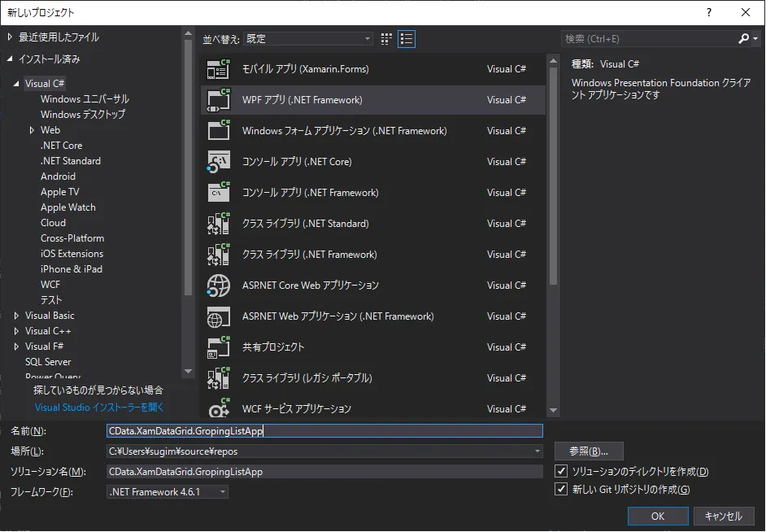
Task: Expand the Web node in the template tree
Action: (33, 129)
